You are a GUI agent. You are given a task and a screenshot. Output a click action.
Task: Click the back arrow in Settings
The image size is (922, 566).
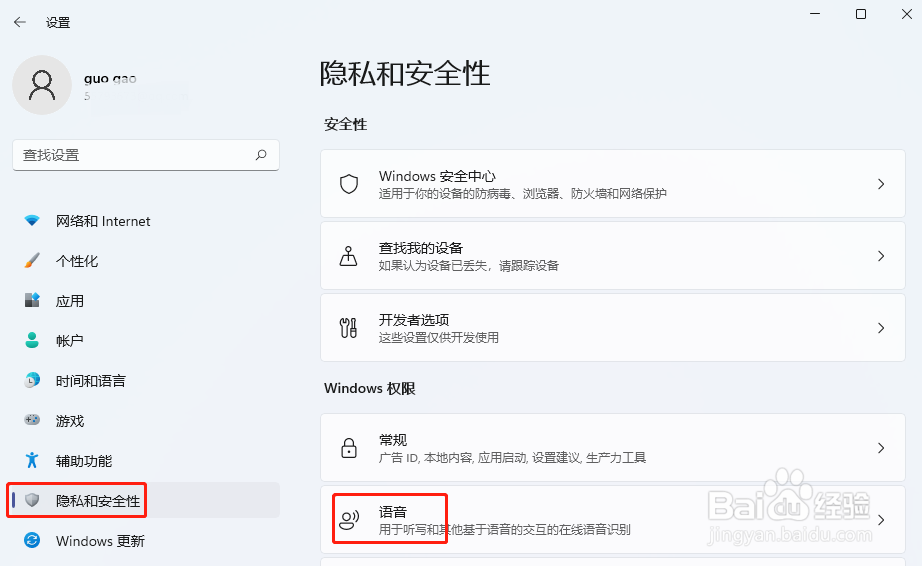tap(20, 21)
